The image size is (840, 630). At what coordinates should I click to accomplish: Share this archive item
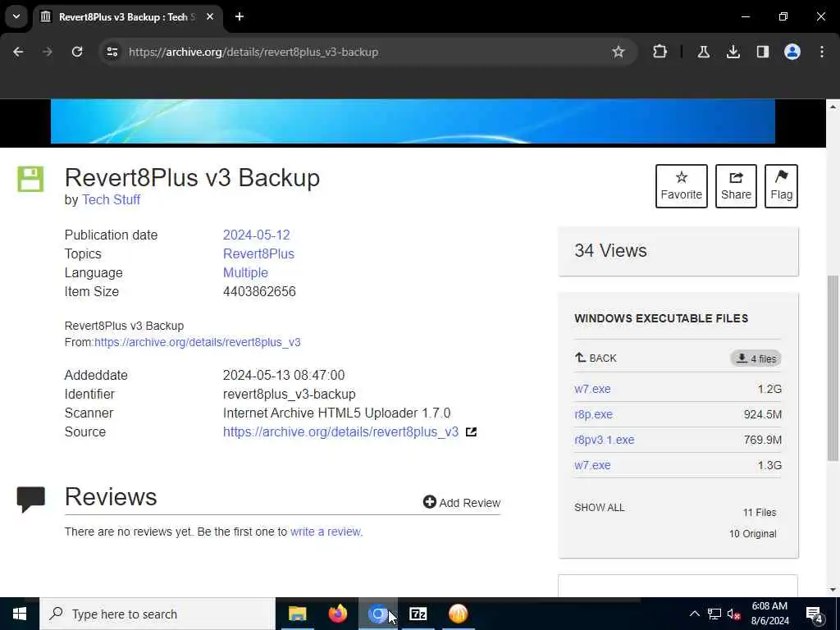pyautogui.click(x=736, y=186)
